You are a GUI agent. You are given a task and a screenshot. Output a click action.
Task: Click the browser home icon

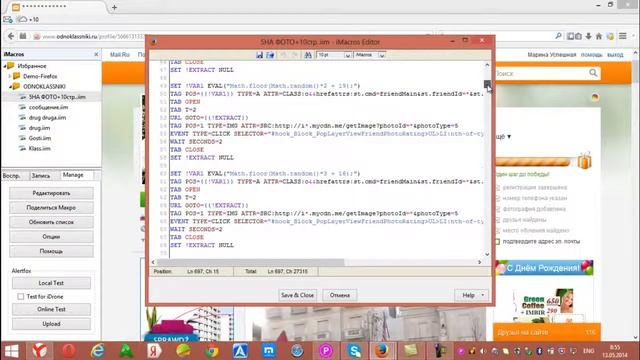(599, 36)
